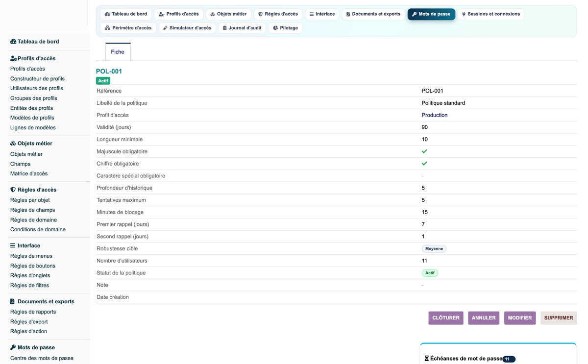Click the Supprimer button
588x364 pixels.
pyautogui.click(x=559, y=318)
